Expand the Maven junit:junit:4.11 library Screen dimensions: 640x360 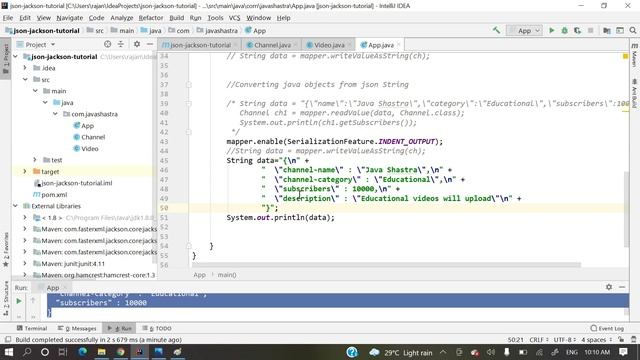click(25, 263)
